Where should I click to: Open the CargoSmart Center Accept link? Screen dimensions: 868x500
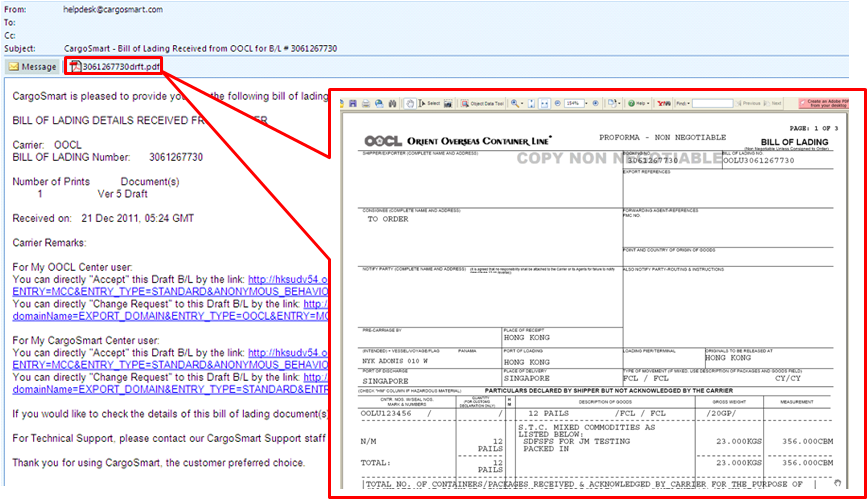[288, 353]
